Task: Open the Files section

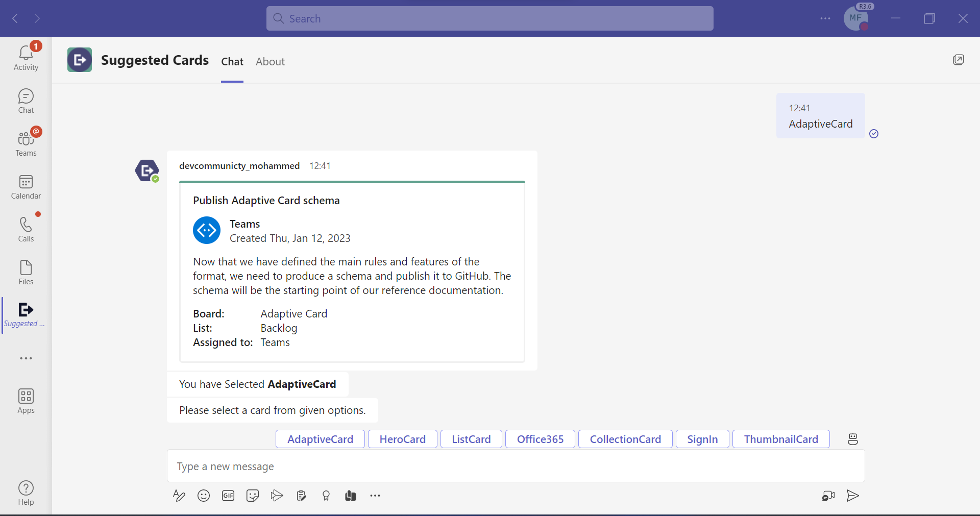Action: pos(26,272)
